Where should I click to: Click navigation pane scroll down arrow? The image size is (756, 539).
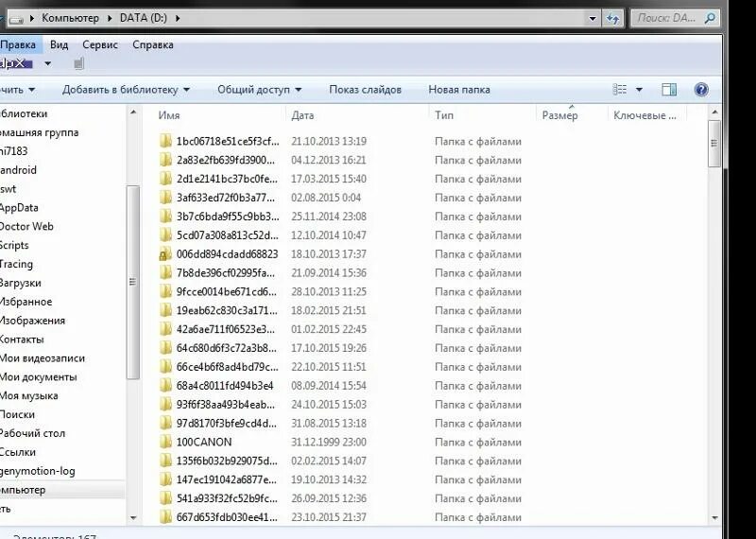click(x=133, y=518)
